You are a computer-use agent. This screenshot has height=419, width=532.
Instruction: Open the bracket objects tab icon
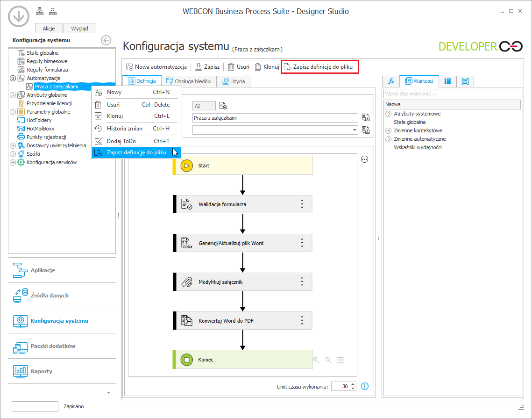465,81
